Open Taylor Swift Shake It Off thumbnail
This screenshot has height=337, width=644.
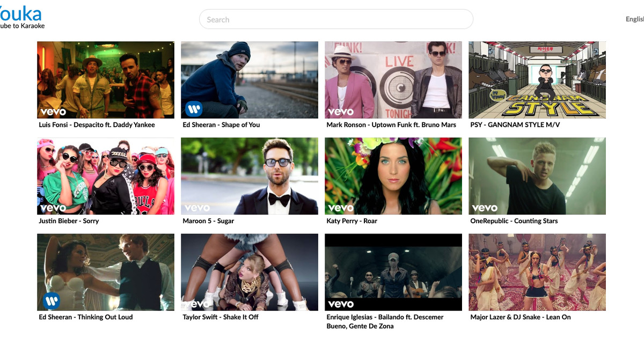[x=250, y=272]
